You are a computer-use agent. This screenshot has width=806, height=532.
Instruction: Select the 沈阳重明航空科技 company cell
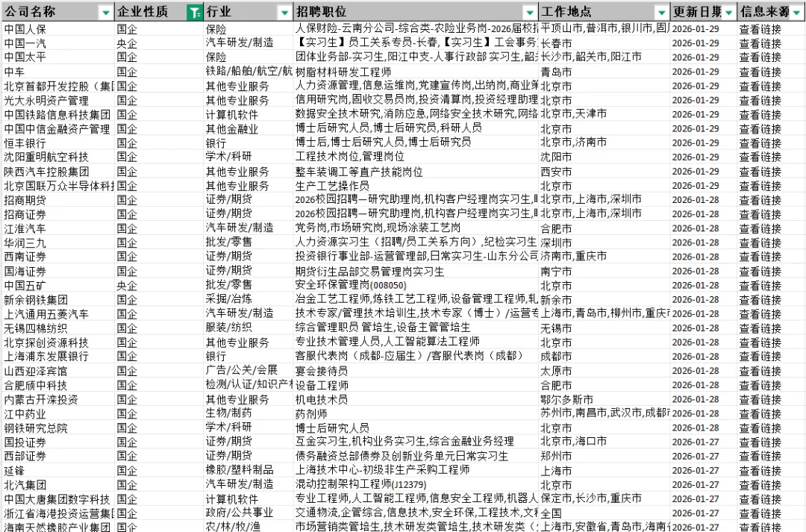point(58,157)
